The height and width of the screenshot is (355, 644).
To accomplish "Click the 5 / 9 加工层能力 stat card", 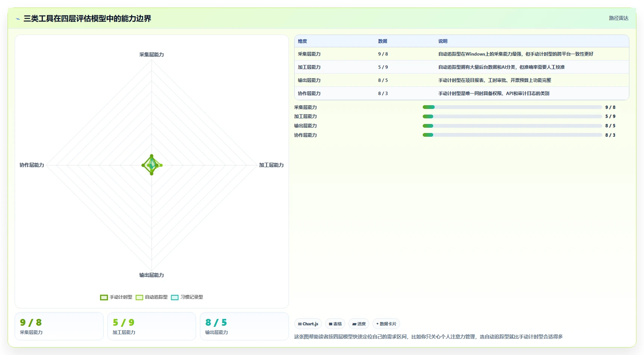I will (152, 326).
